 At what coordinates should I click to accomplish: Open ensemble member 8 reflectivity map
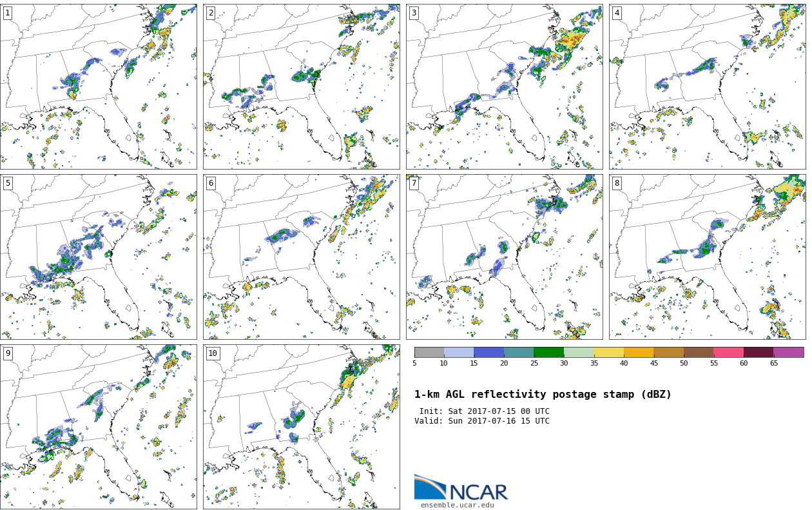[708, 257]
